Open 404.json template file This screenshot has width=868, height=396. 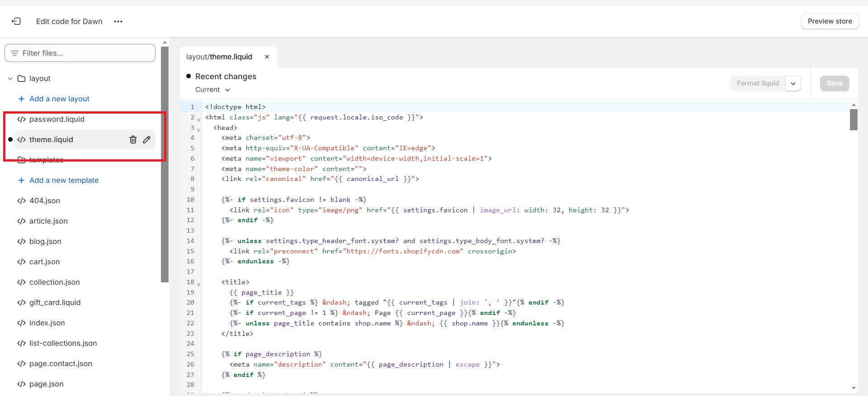pos(44,200)
